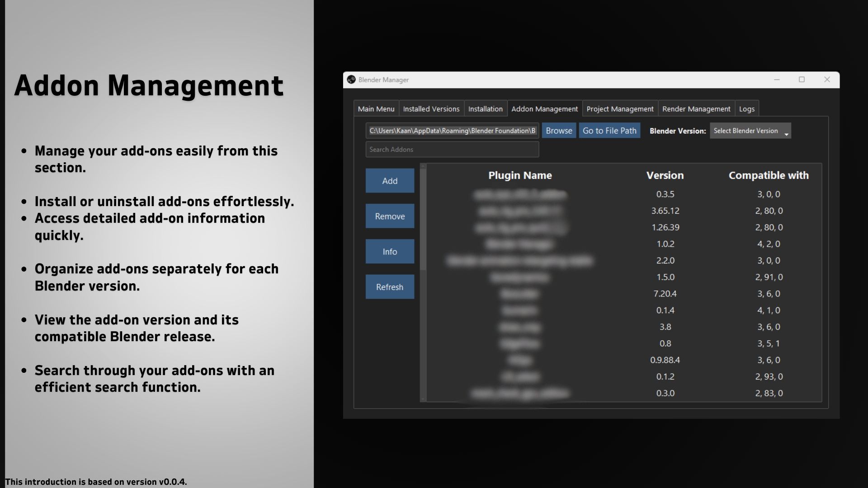Open the Render Management tab

click(x=696, y=109)
